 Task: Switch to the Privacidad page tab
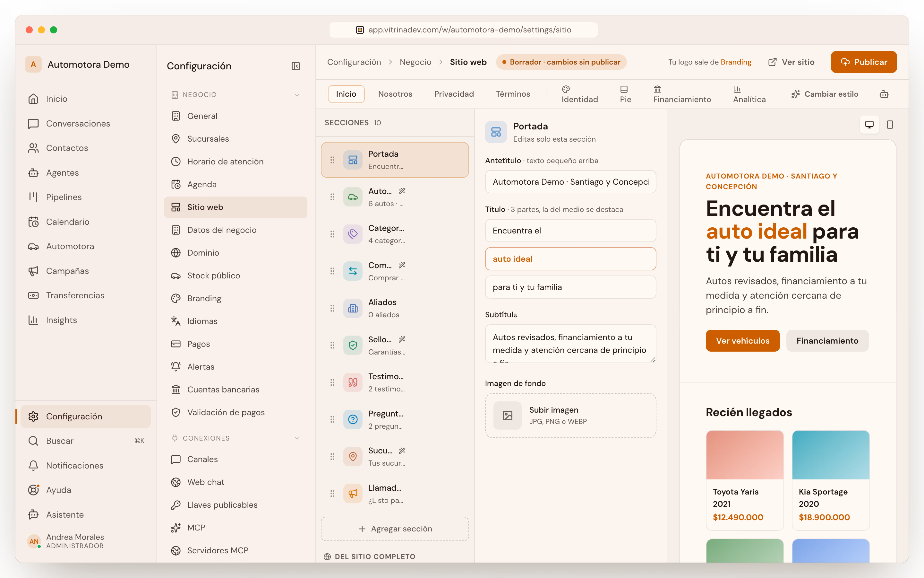[x=454, y=94]
